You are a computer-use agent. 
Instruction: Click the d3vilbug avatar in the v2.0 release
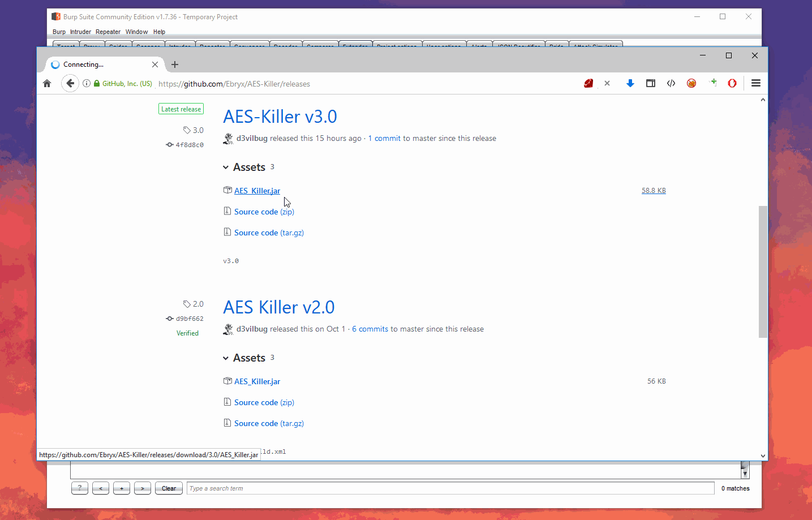pos(228,329)
